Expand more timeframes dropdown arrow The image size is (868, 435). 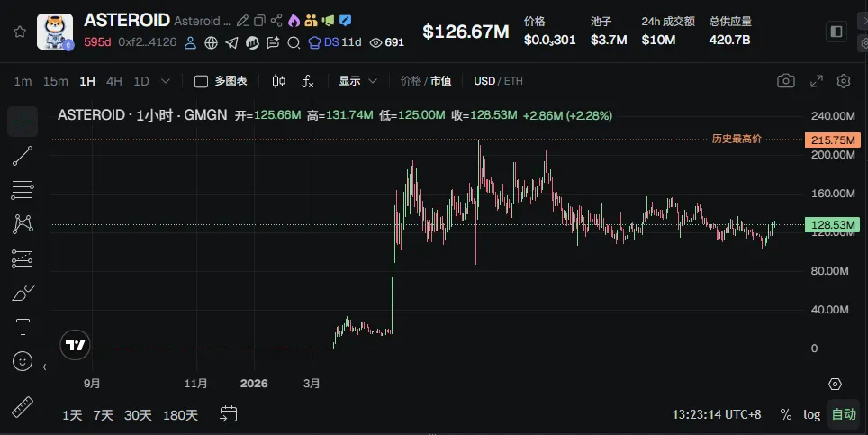tap(165, 81)
